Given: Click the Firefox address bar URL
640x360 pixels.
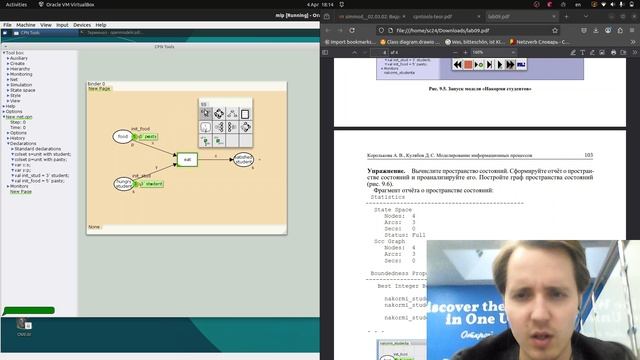Looking at the screenshot, I should point(443,30).
